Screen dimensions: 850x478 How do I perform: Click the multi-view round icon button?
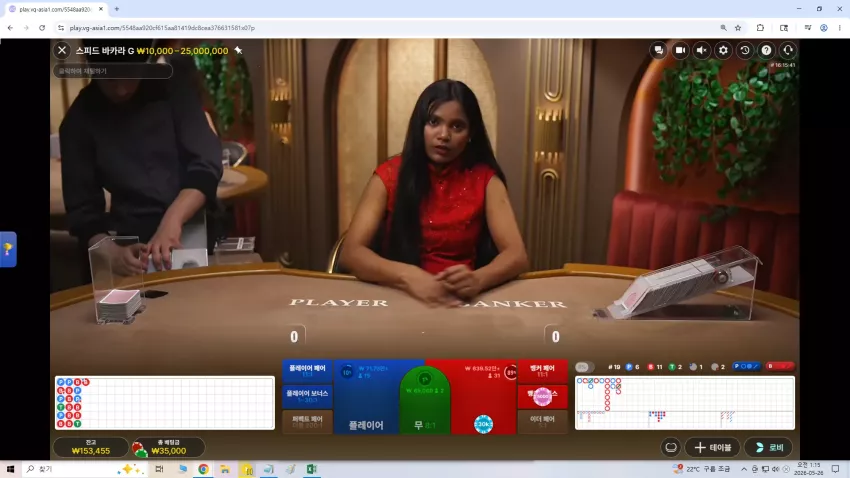(671, 447)
